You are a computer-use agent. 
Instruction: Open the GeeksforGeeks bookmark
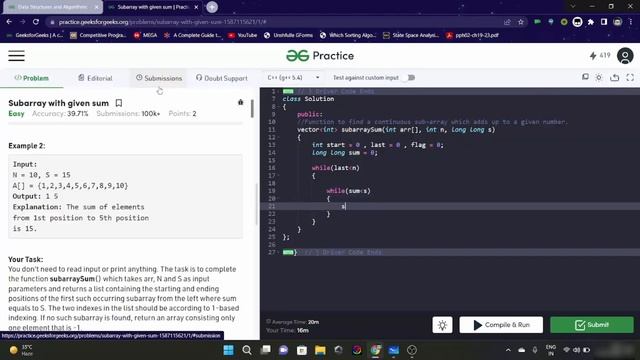click(x=34, y=35)
